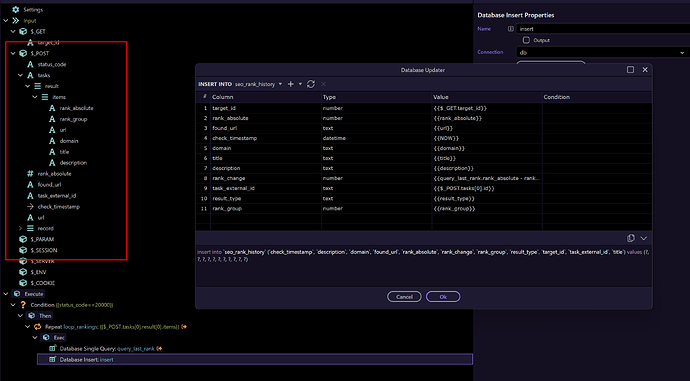Select the Database Single Query step
The image size is (690, 381).
107,348
